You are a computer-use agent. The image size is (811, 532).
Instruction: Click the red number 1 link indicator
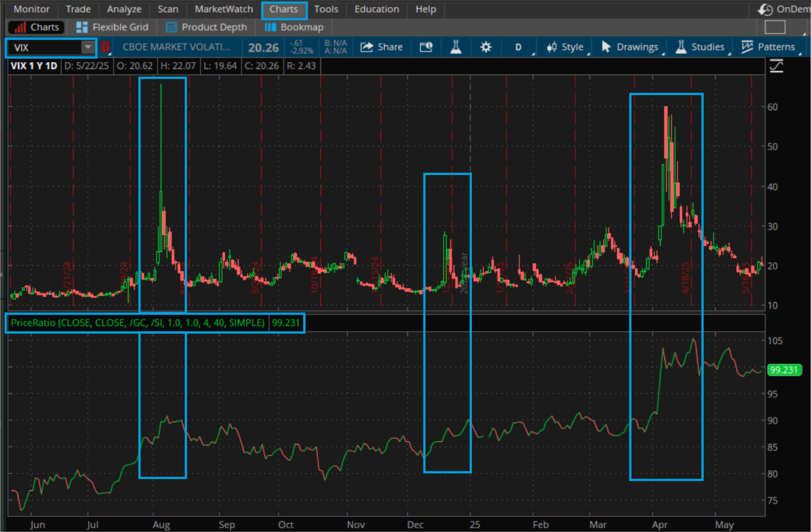point(105,47)
